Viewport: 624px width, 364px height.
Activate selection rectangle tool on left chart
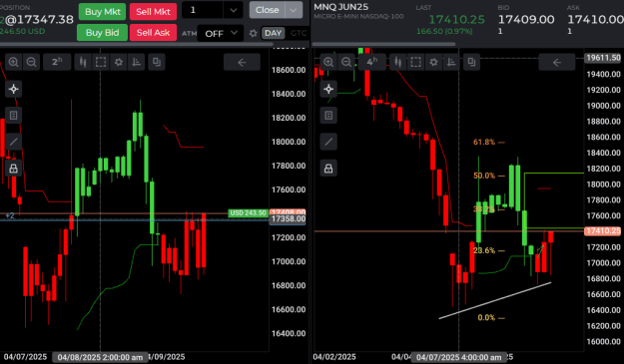(x=101, y=62)
